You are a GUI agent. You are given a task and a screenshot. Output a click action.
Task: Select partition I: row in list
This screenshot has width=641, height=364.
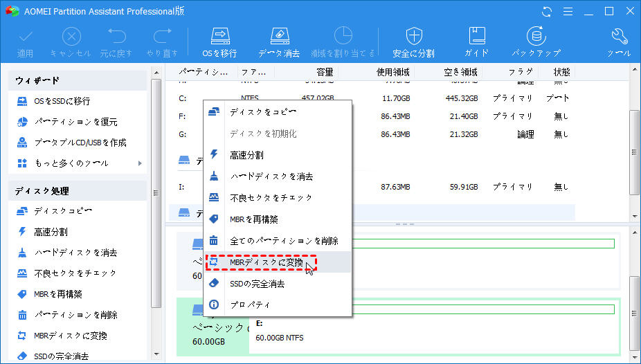tap(372, 187)
